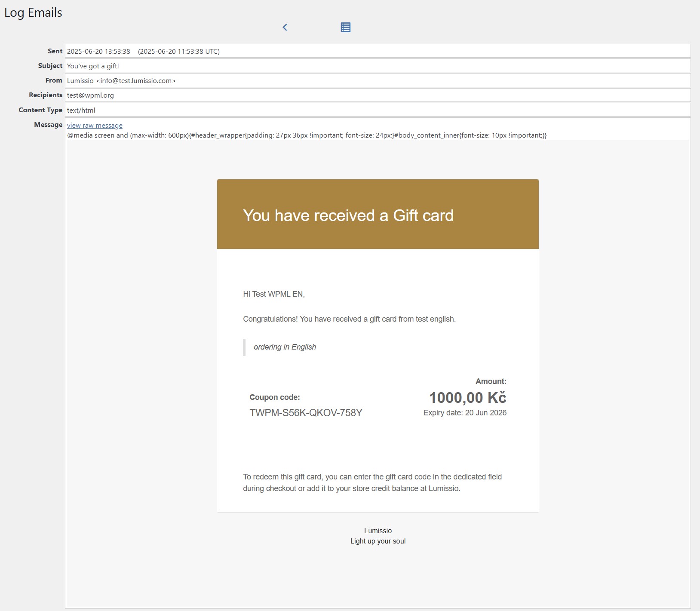Select the subject 'You've got a gift!'
Viewport: 700px width, 611px height.
tap(93, 66)
